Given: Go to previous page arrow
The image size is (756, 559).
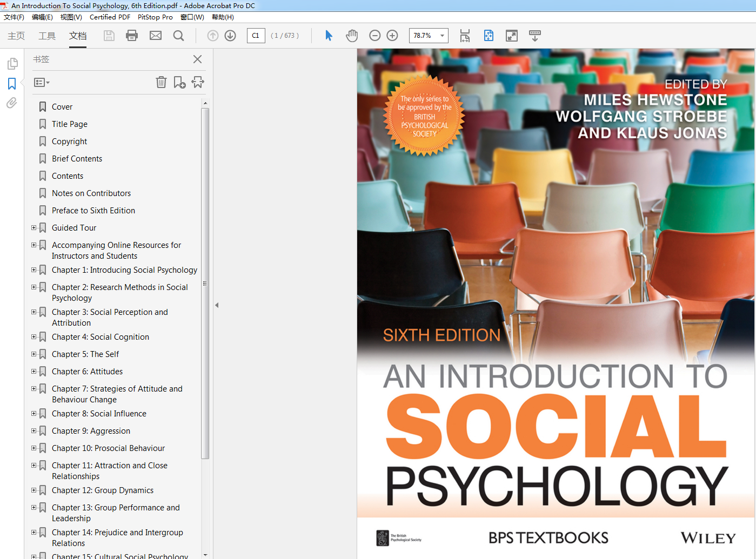Looking at the screenshot, I should pyautogui.click(x=213, y=36).
